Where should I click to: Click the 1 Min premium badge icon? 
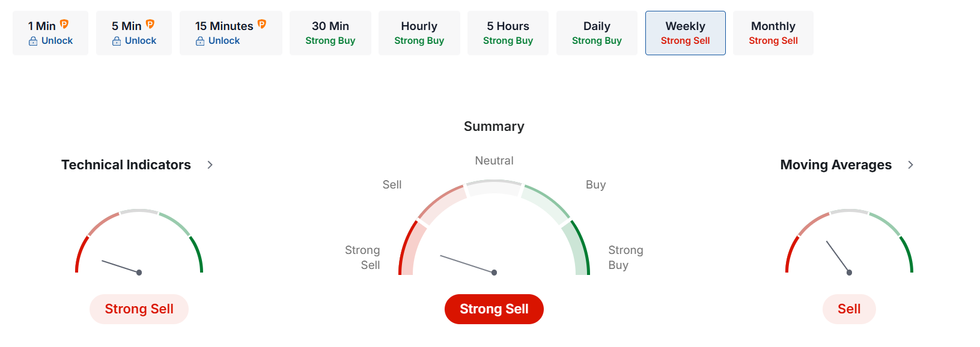64,24
